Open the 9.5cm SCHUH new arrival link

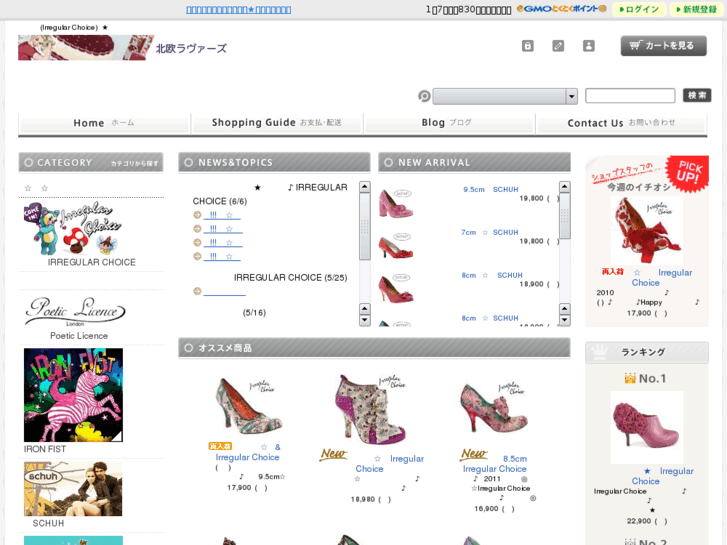tap(491, 189)
